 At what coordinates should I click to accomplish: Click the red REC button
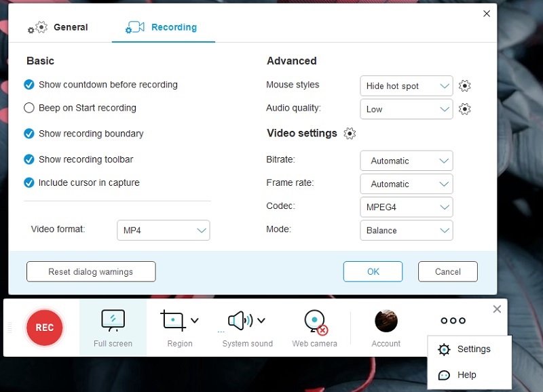point(44,328)
